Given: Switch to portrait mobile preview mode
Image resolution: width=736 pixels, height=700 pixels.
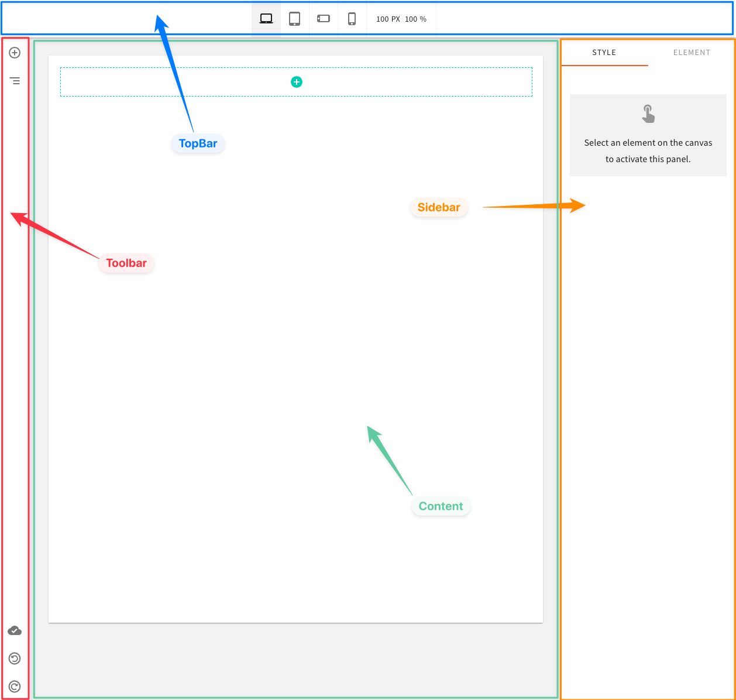Looking at the screenshot, I should pos(352,18).
